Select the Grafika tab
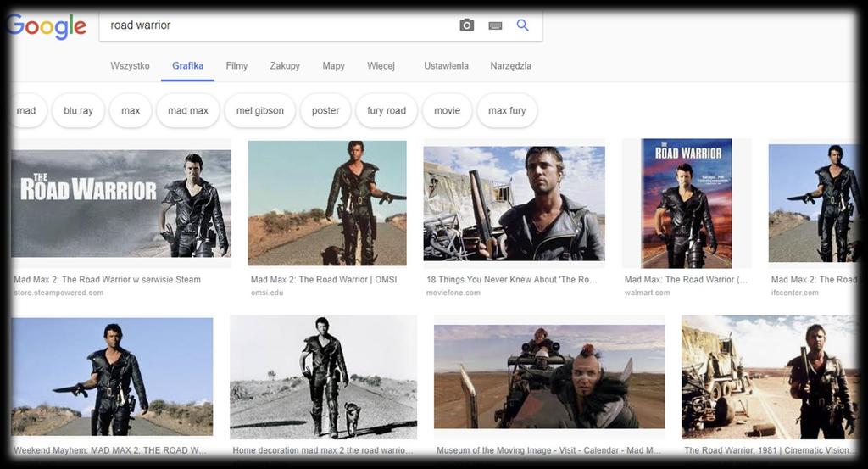868x469 pixels. (x=187, y=66)
